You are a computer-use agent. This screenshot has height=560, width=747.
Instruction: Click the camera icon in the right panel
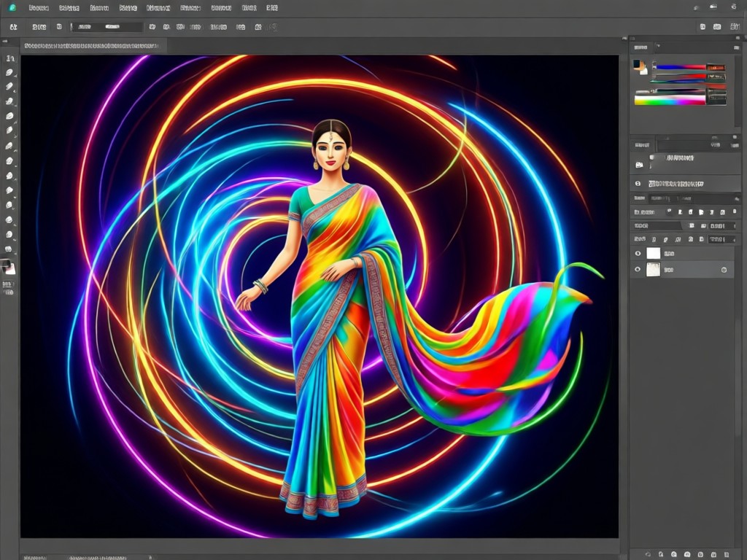(x=639, y=165)
